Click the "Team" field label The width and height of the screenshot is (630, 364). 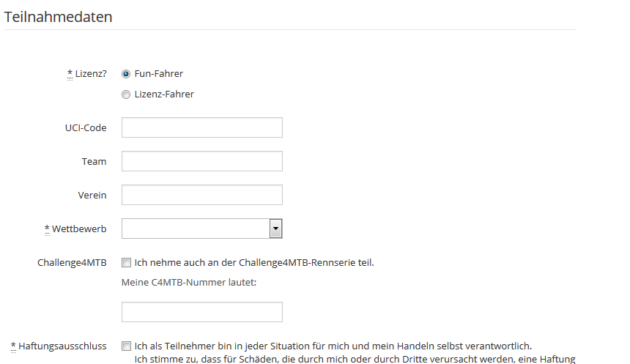[x=94, y=162]
